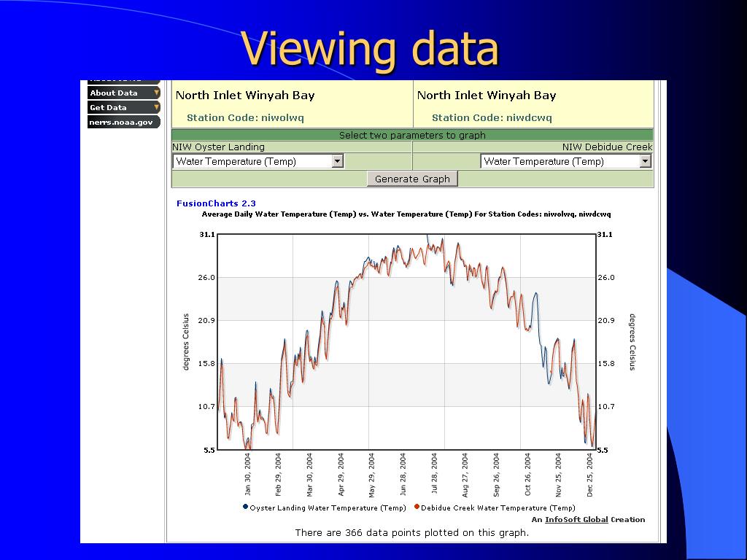
Task: Click the Viewing data slide title
Action: point(370,49)
